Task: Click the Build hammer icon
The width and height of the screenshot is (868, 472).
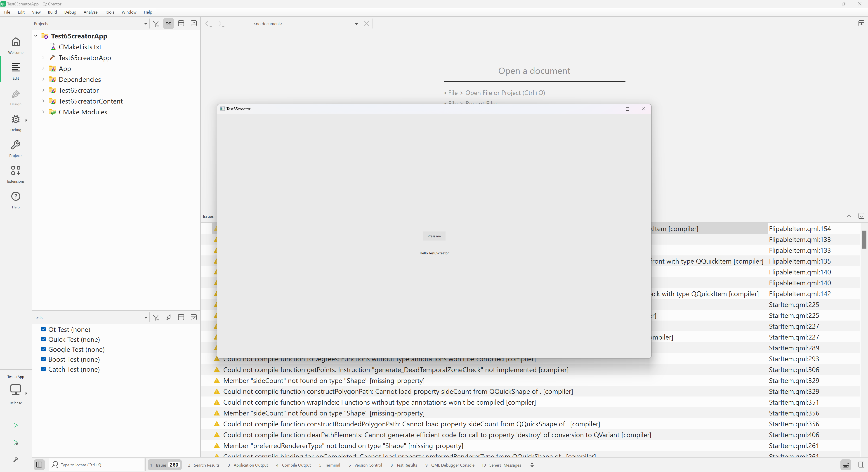Action: (x=16, y=460)
